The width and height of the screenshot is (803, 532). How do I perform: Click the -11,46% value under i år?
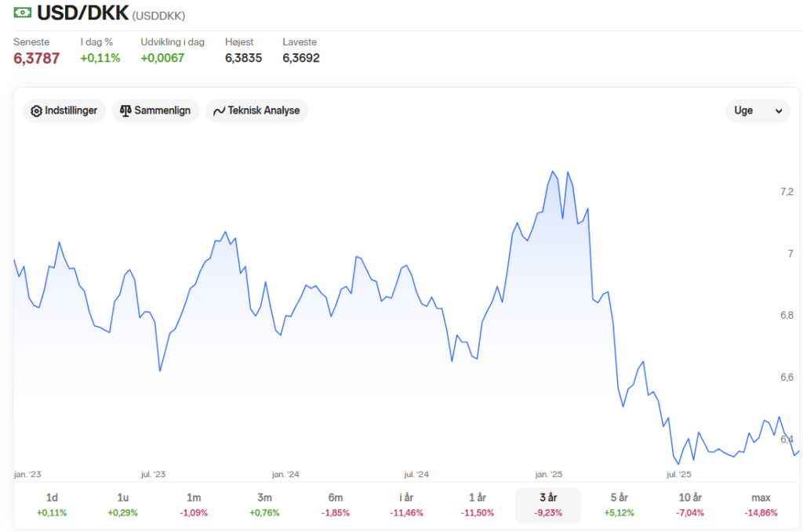(x=406, y=512)
